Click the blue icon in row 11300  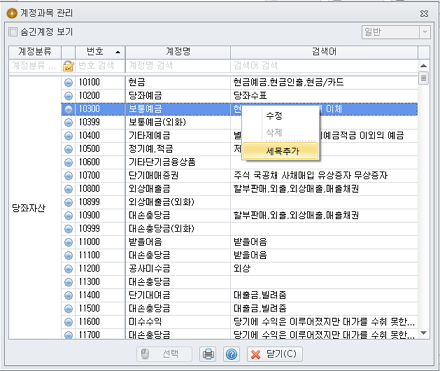[x=68, y=282]
